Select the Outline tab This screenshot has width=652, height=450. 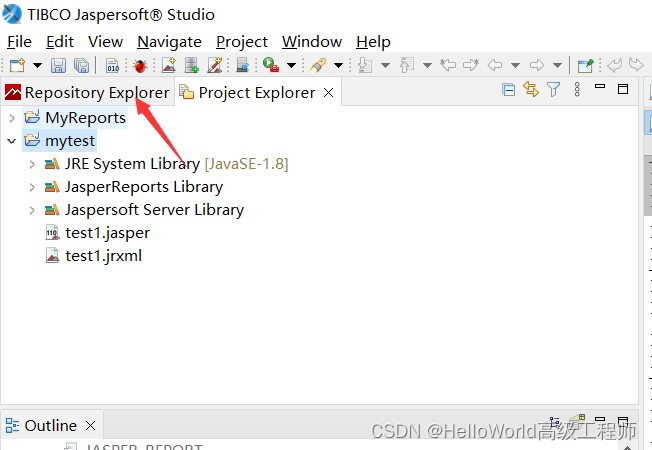click(x=50, y=425)
